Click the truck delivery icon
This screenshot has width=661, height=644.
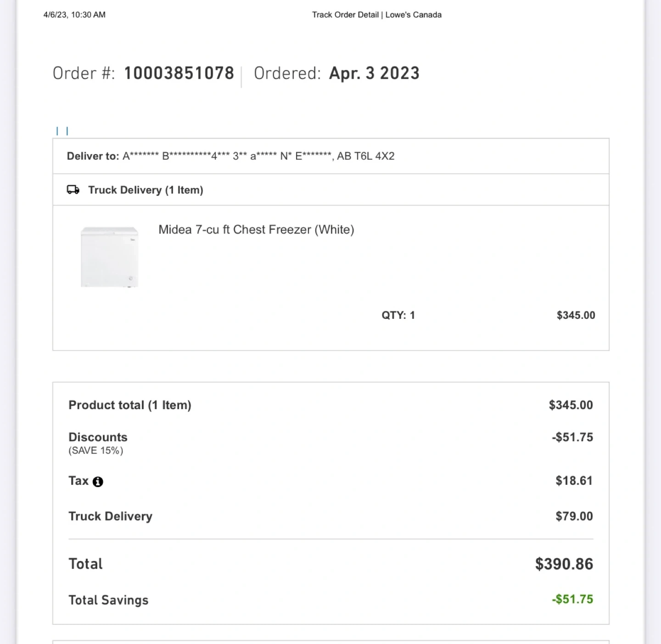click(x=73, y=189)
